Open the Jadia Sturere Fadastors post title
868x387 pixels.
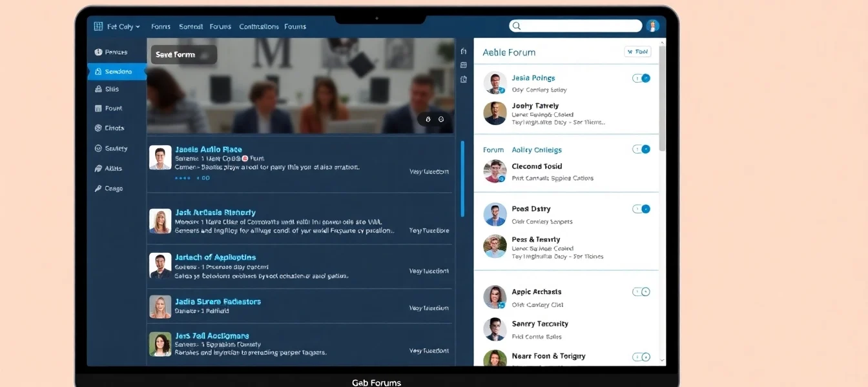pos(218,301)
